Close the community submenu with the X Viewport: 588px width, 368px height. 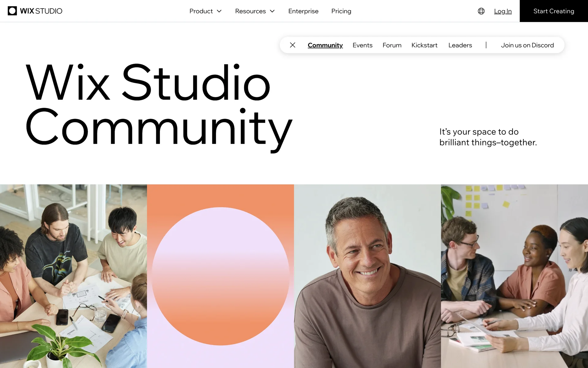pos(292,45)
